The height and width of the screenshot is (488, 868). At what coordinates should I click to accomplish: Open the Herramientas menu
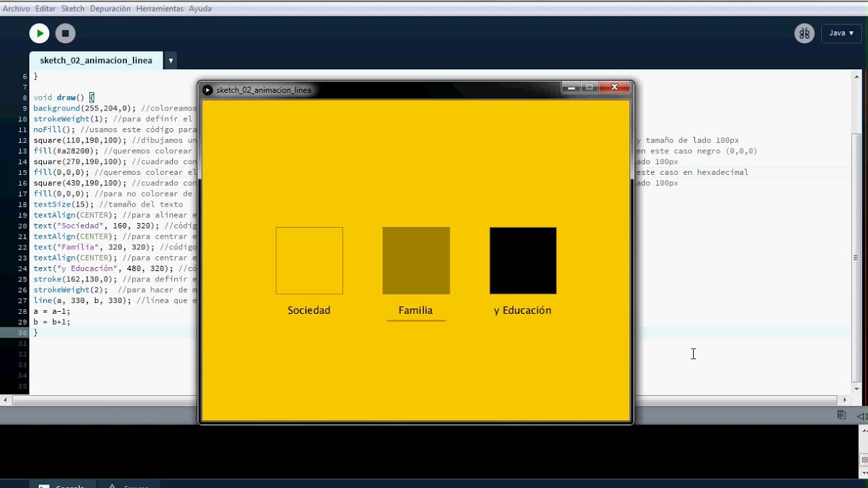coord(159,9)
